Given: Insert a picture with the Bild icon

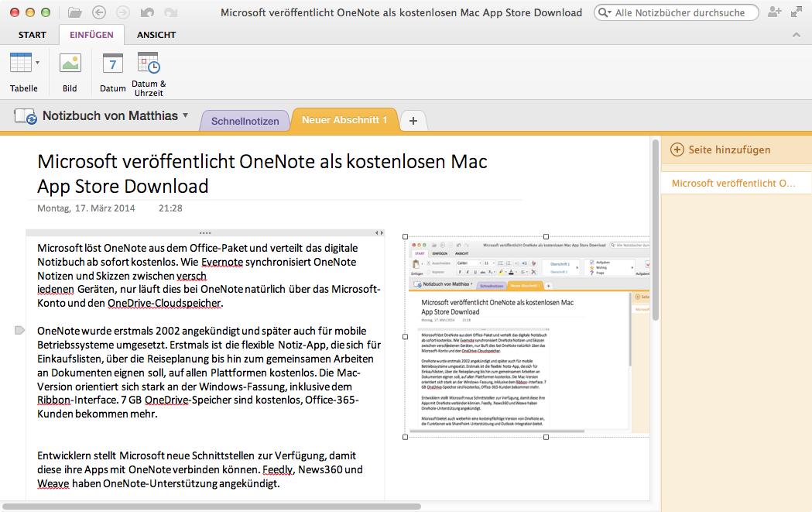Looking at the screenshot, I should 70,64.
